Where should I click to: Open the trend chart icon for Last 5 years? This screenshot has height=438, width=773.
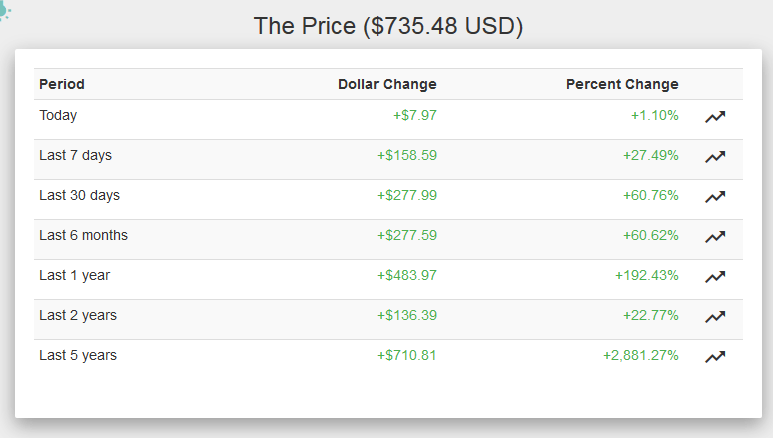coord(715,356)
